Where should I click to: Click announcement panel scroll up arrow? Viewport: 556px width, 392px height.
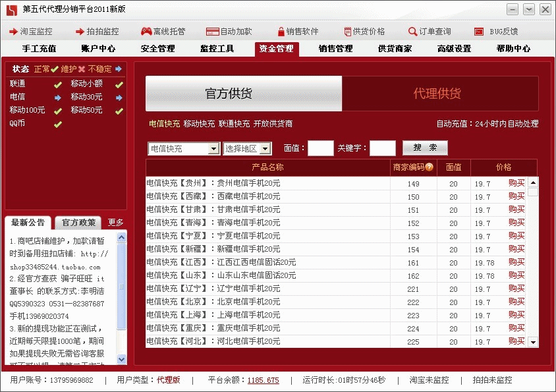pos(122,237)
